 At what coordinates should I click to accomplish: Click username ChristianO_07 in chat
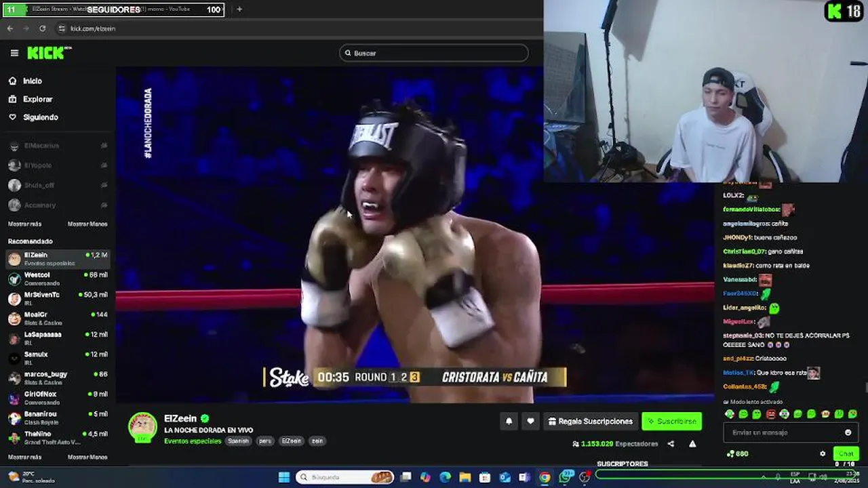point(744,251)
